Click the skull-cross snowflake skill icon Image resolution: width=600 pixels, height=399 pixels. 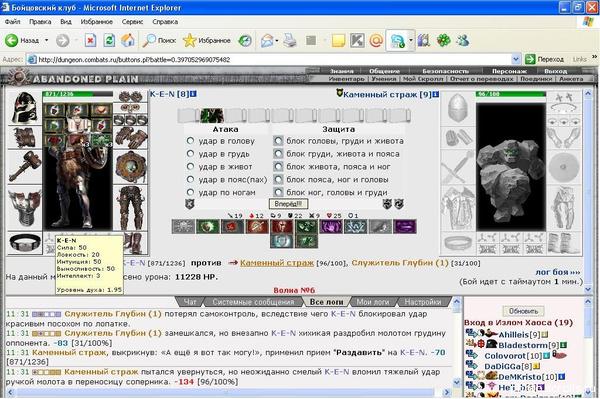coord(183,226)
